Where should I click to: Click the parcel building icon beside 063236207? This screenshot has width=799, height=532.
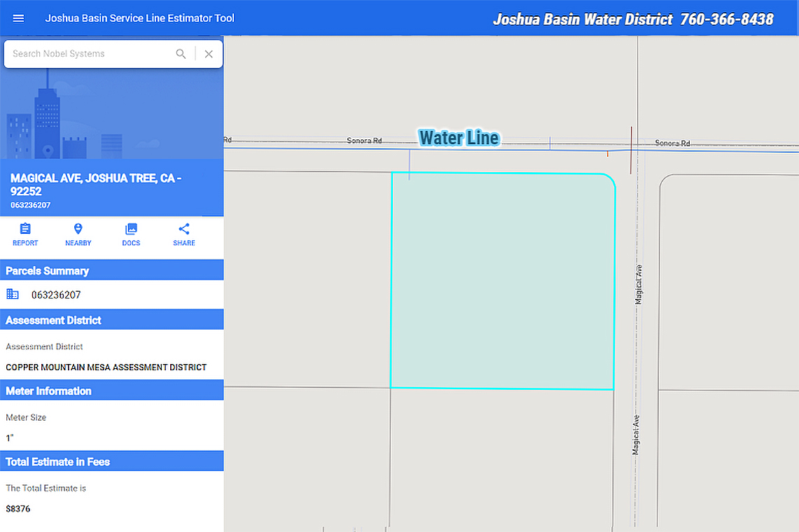tap(13, 294)
